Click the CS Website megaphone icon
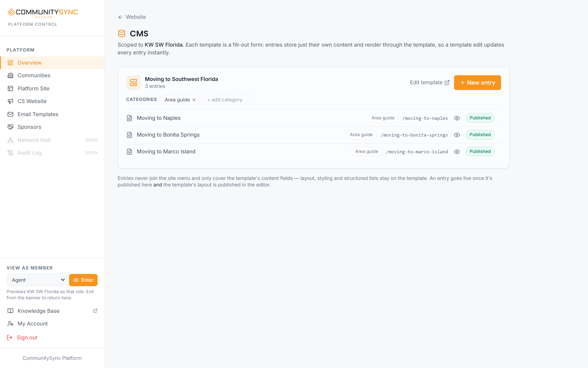 (x=10, y=101)
